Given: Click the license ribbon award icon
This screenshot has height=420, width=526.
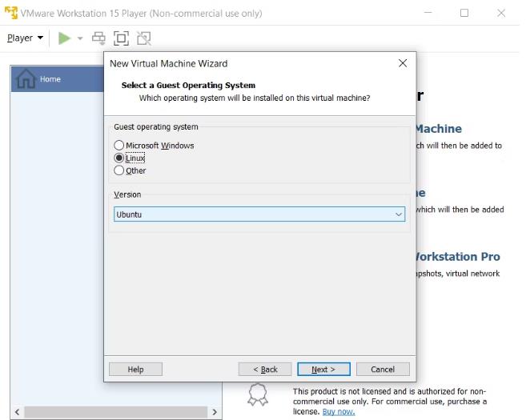Looking at the screenshot, I should coord(258,395).
